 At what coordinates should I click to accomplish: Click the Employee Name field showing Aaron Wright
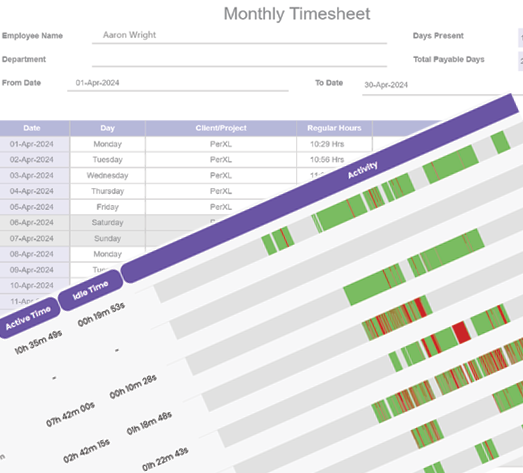click(x=239, y=35)
